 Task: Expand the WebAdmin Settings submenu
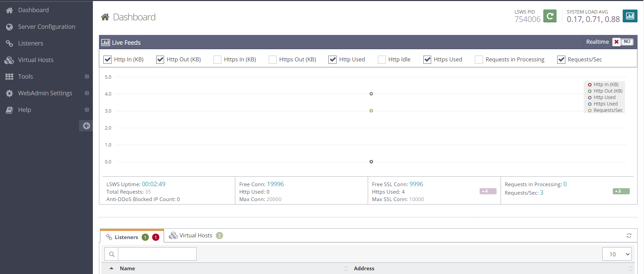pyautogui.click(x=87, y=93)
